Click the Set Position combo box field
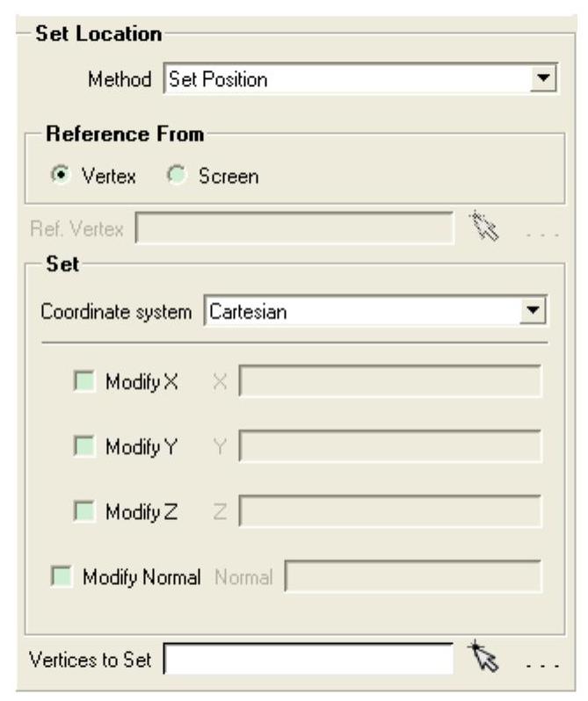Viewport: 588px width, 701px height. [360, 79]
